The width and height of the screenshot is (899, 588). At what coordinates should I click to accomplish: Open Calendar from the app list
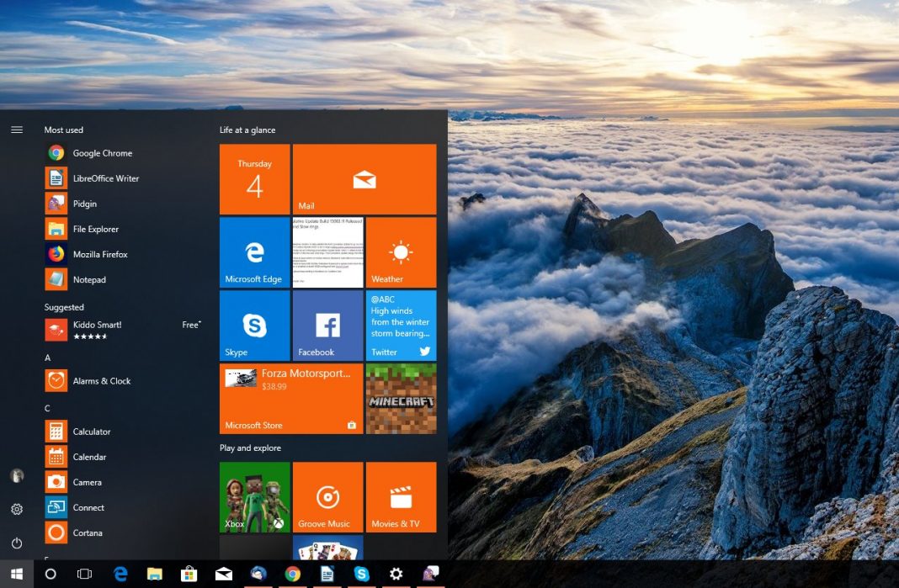pyautogui.click(x=122, y=456)
